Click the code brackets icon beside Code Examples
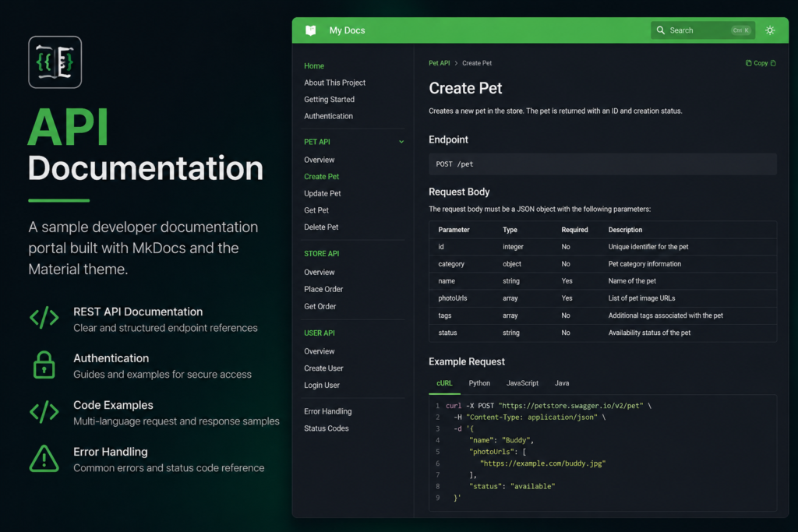The image size is (798, 532). pos(44,412)
